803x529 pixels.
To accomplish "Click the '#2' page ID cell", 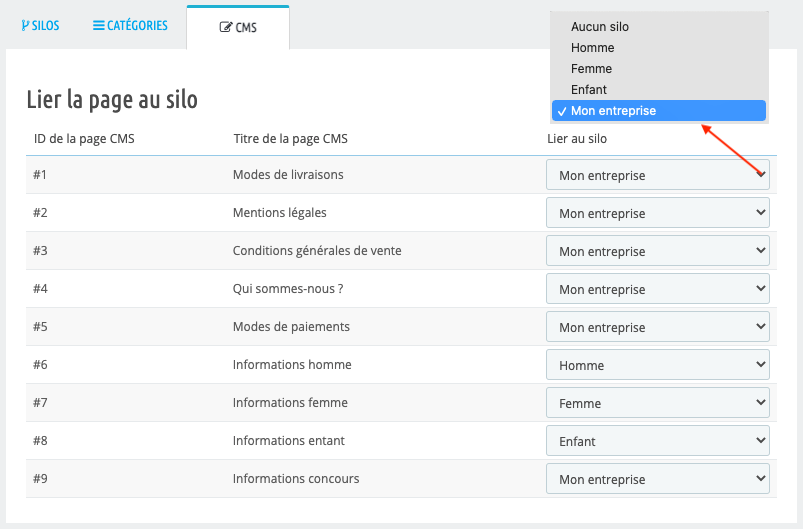I will (40, 213).
